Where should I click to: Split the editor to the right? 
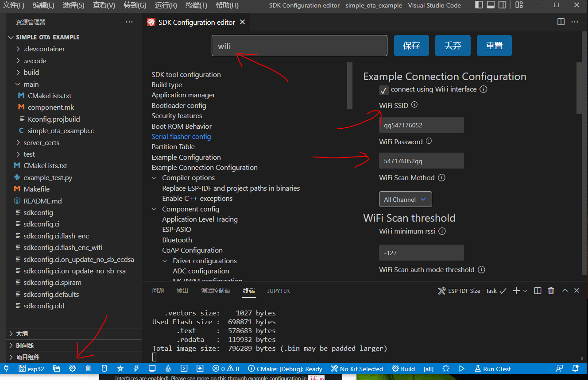(561, 22)
